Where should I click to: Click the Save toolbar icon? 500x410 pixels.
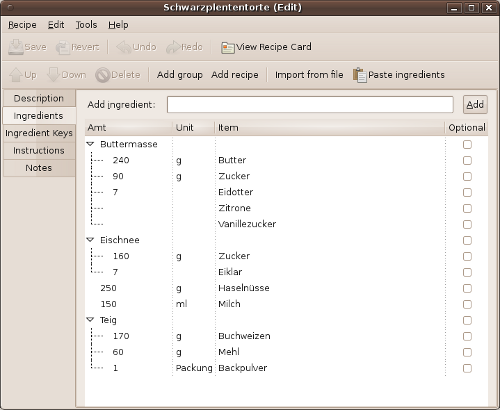coord(15,47)
